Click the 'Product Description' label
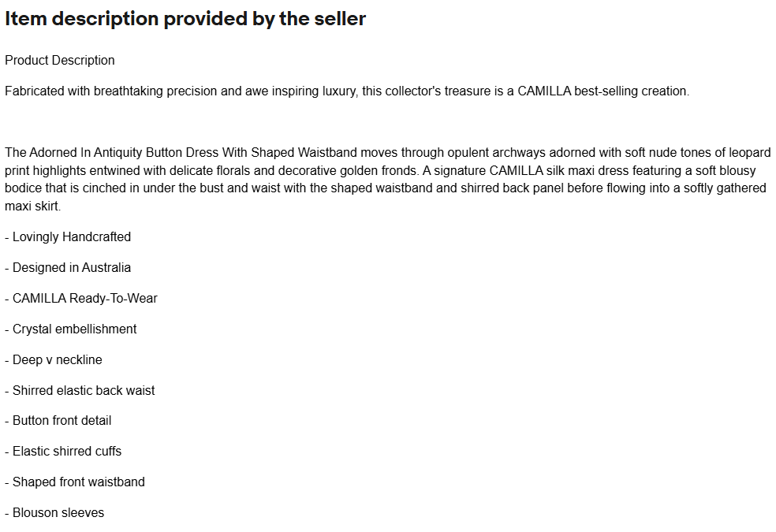776x532 pixels. pos(60,61)
